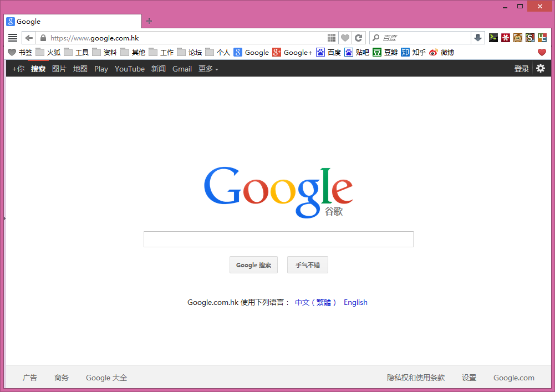This screenshot has height=392, width=555.
Task: Open 隐私权和使用条款 footer link
Action: click(x=415, y=378)
